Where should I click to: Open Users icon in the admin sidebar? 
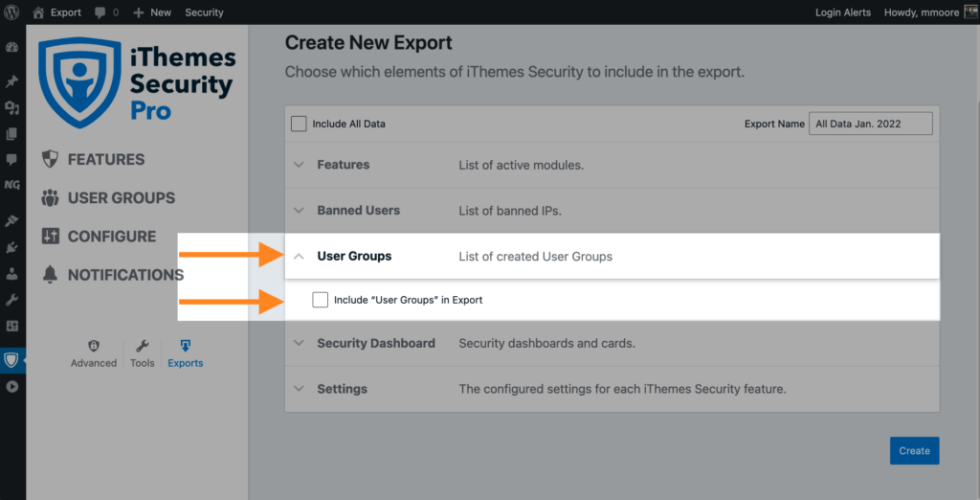(11, 273)
